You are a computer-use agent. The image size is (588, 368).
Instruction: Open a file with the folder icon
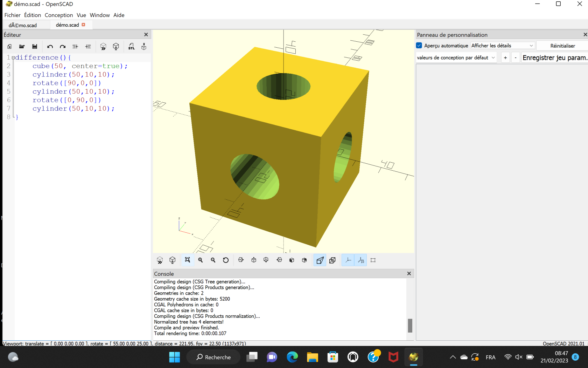pos(22,47)
